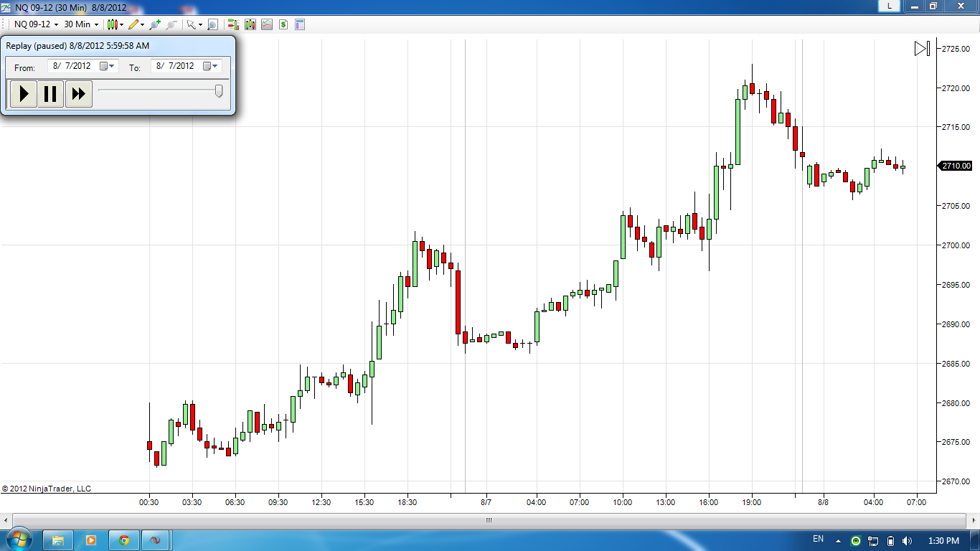
Task: Toggle the Chart Trader panel icon
Action: (234, 24)
